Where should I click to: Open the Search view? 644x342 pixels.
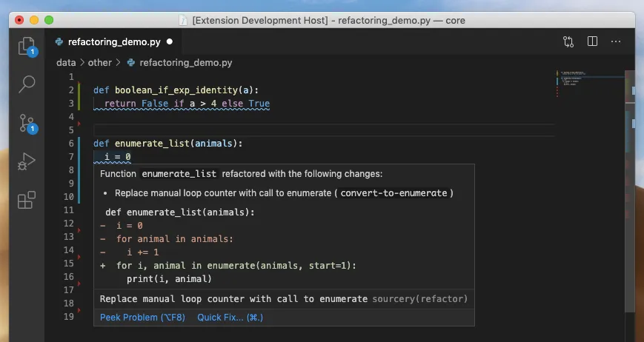(x=27, y=84)
